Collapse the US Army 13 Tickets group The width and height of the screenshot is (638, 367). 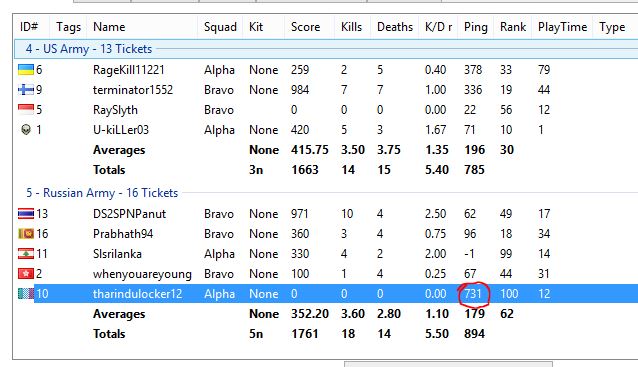click(89, 49)
